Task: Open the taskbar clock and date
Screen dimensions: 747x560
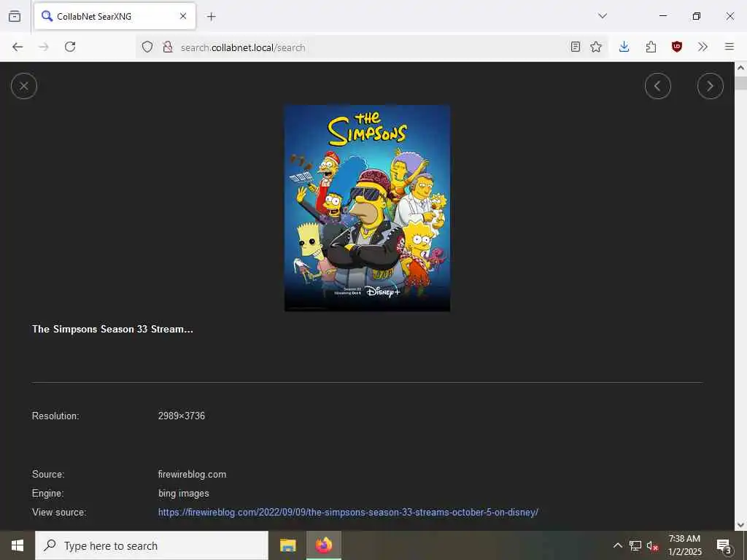Action: [x=684, y=545]
